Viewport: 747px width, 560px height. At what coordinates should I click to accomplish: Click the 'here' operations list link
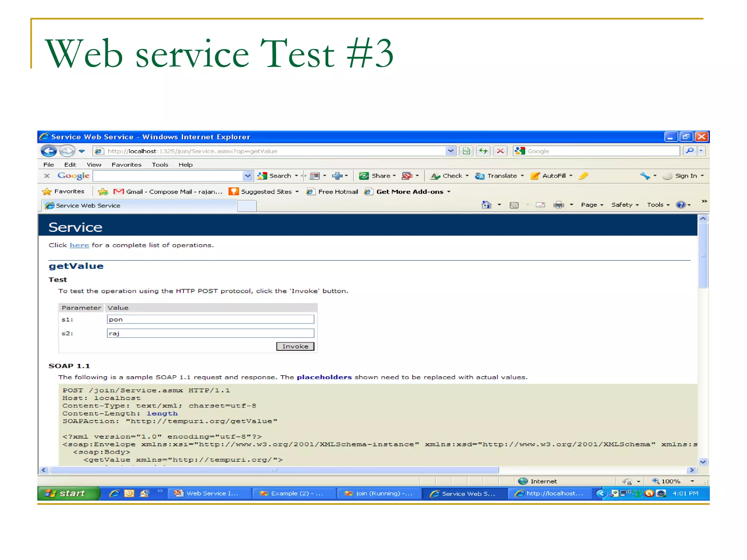pos(79,245)
